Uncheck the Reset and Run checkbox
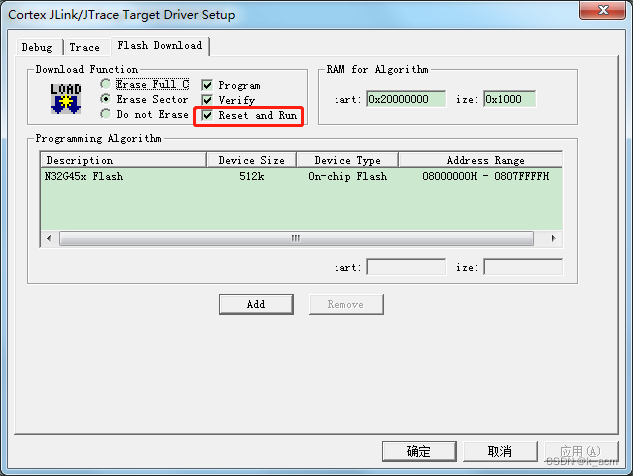 (x=207, y=115)
